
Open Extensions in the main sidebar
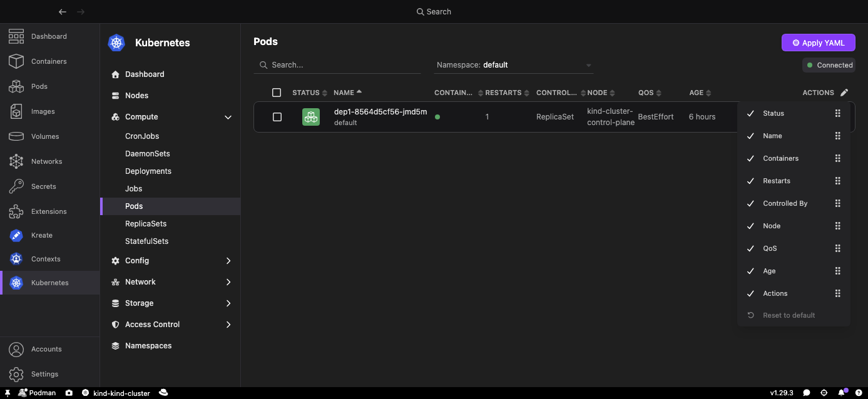click(49, 211)
